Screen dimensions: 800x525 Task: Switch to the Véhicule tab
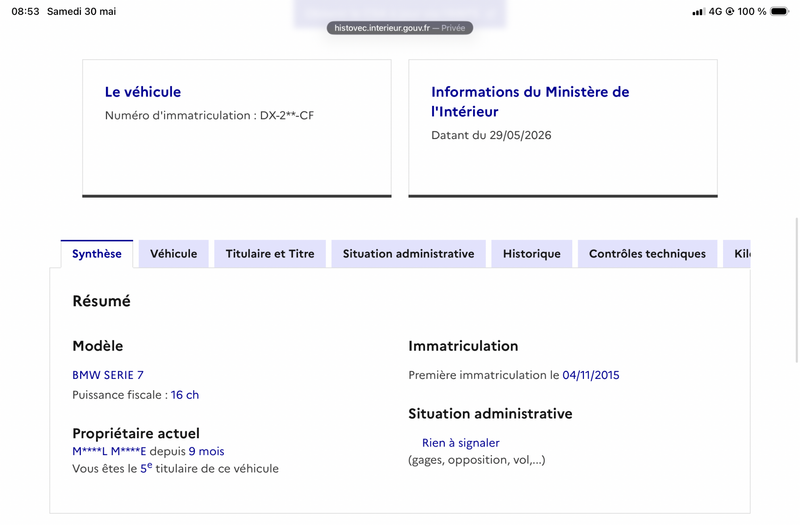(x=173, y=254)
